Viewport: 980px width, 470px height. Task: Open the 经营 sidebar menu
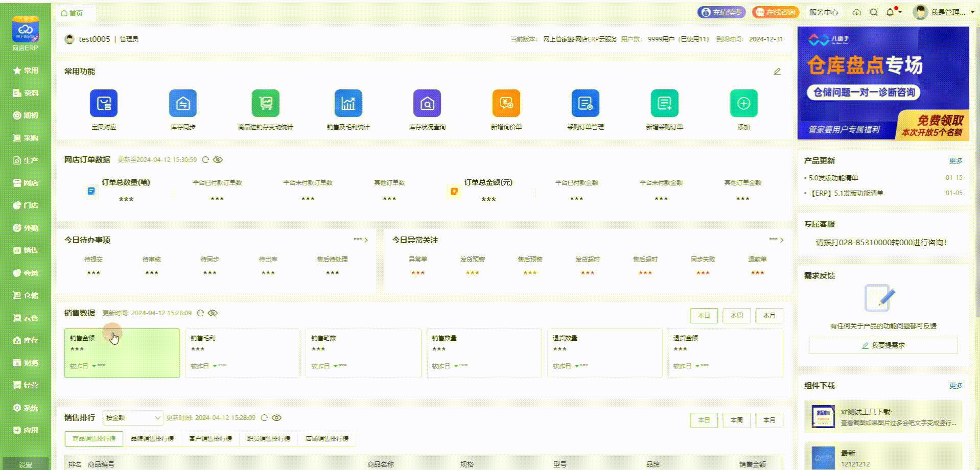point(26,385)
